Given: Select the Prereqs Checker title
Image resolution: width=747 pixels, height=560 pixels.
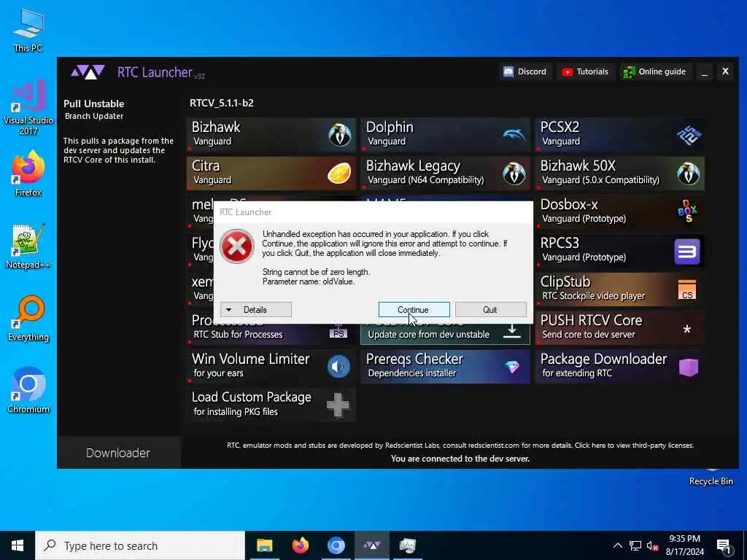Looking at the screenshot, I should (414, 359).
